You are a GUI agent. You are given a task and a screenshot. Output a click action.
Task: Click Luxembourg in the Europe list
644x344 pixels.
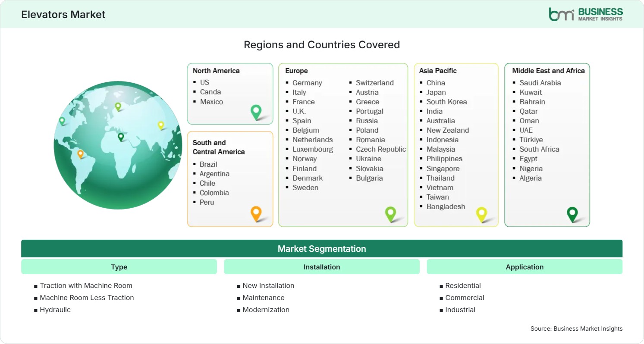(x=313, y=149)
